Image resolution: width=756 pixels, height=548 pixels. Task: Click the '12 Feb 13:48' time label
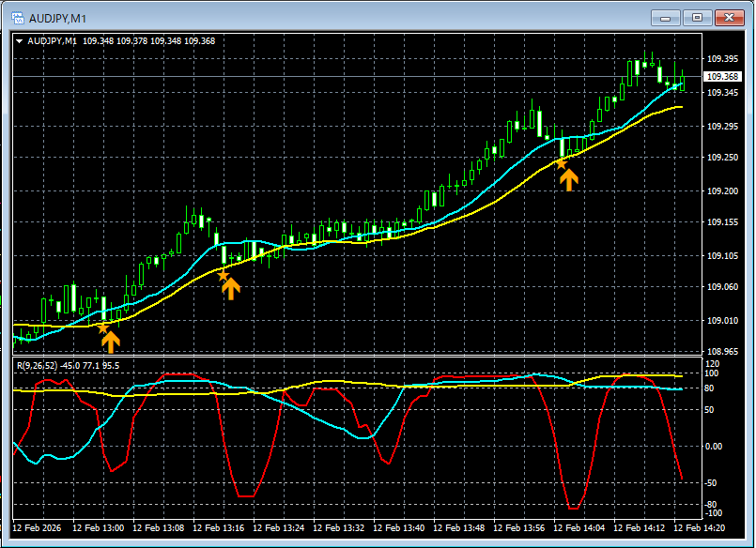(459, 527)
